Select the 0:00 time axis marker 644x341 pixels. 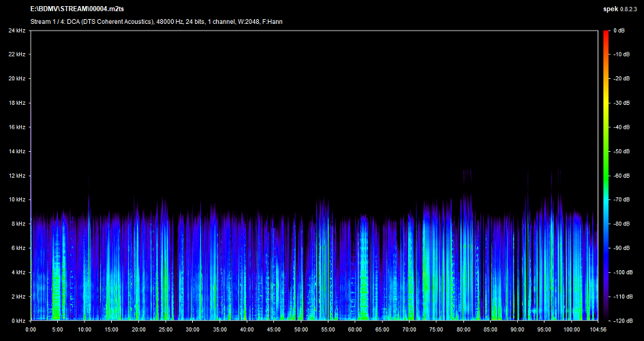pos(31,329)
